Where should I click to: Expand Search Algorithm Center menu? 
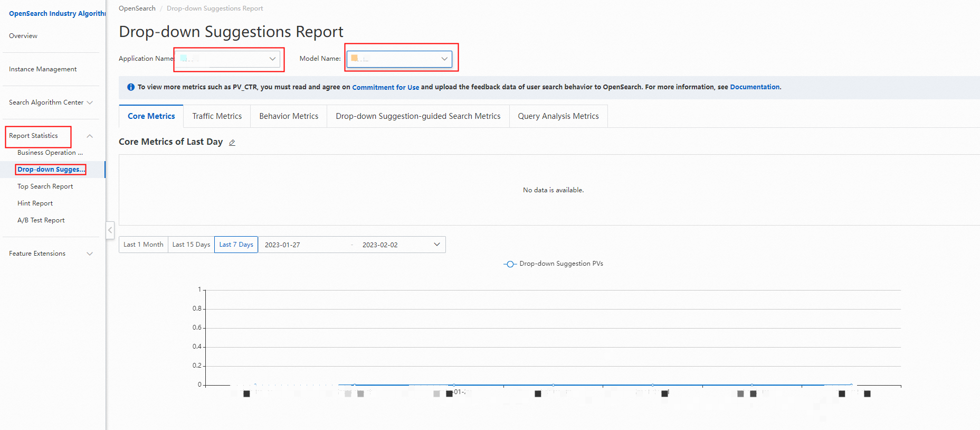point(90,102)
